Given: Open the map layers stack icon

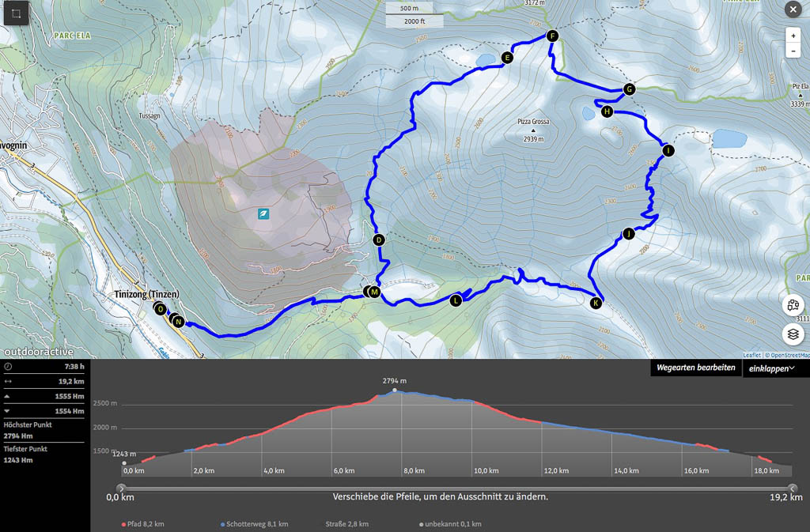Looking at the screenshot, I should [793, 334].
